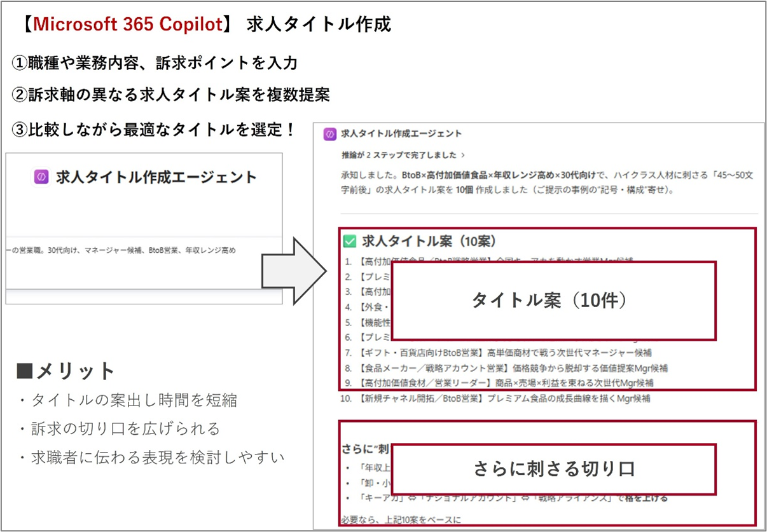Click the bullet 求職者に伝わる表現を検討しやすい
Screen dimensions: 767x532
click(151, 457)
